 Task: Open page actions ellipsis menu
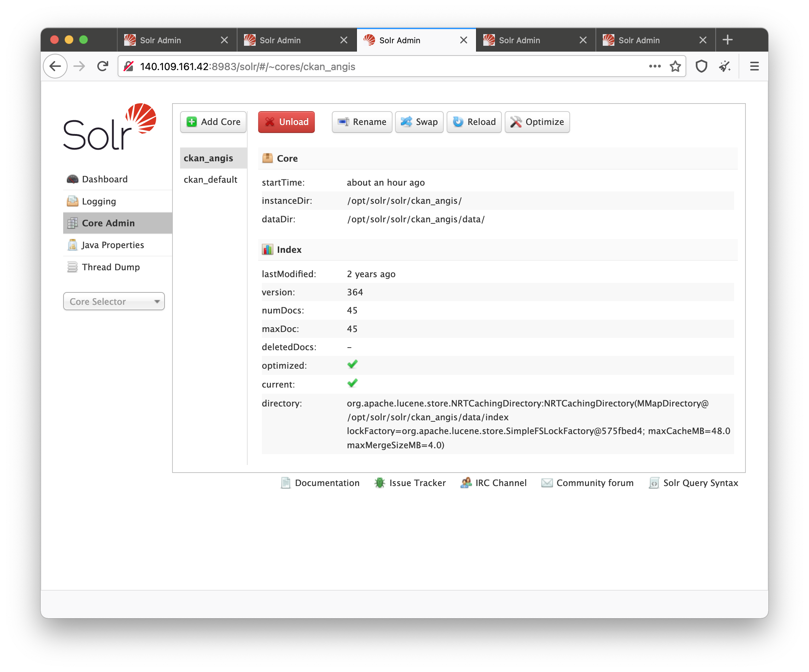655,66
